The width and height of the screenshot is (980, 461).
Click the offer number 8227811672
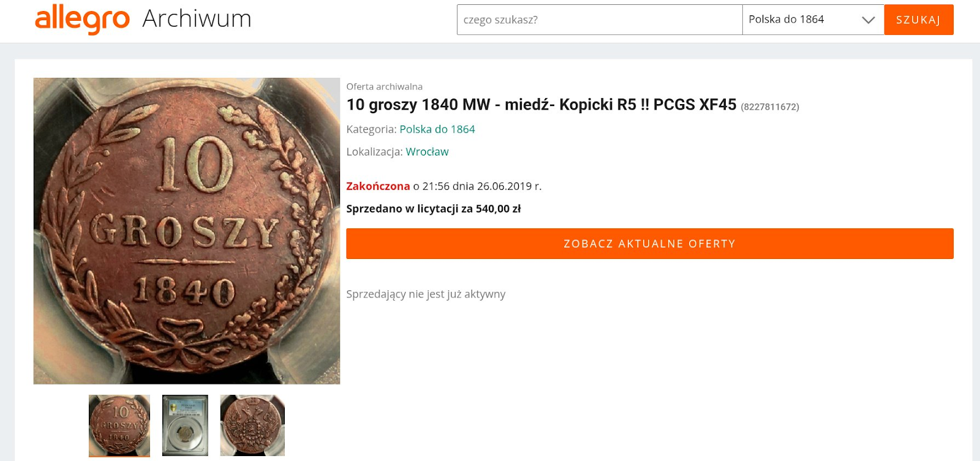click(x=770, y=107)
